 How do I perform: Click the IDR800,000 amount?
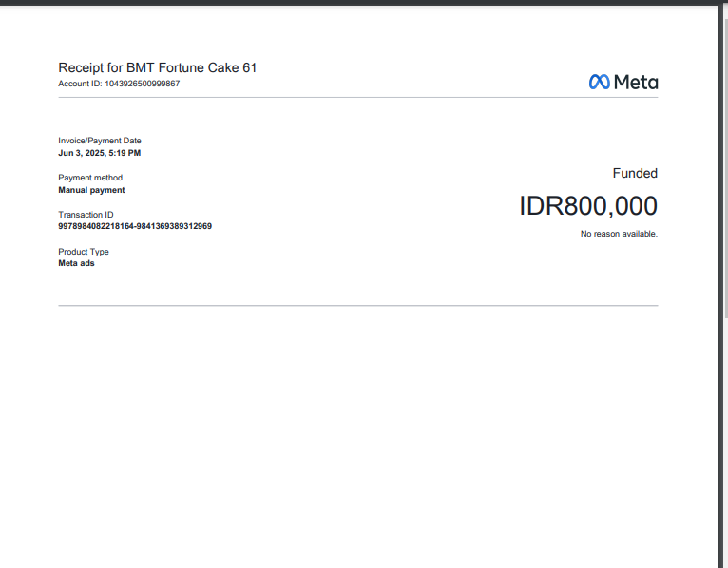click(588, 206)
